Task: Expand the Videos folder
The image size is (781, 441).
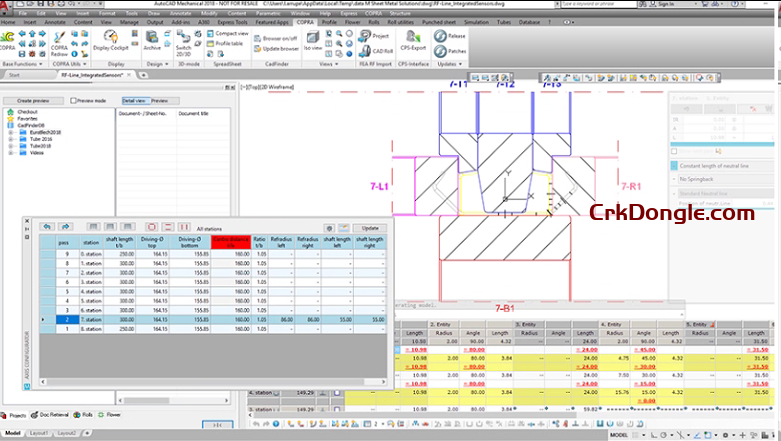Action: click(x=10, y=153)
